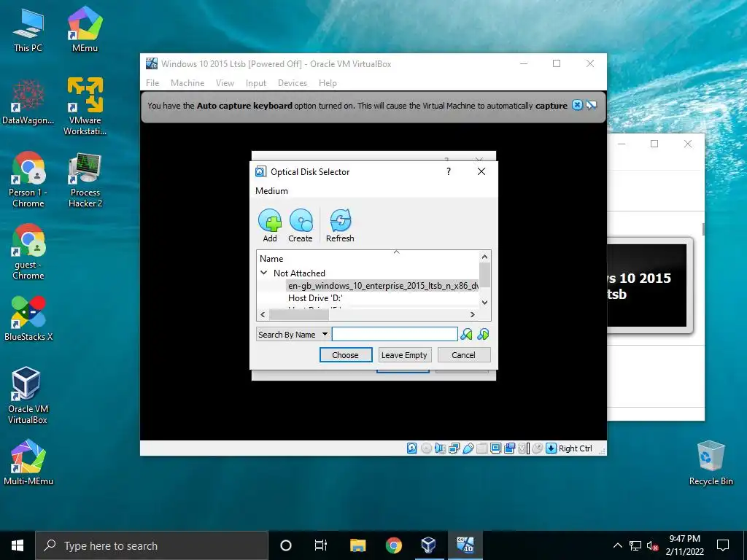Viewport: 747px width, 560px height.
Task: Click medium list vertical scroll up arrow
Action: click(x=484, y=257)
